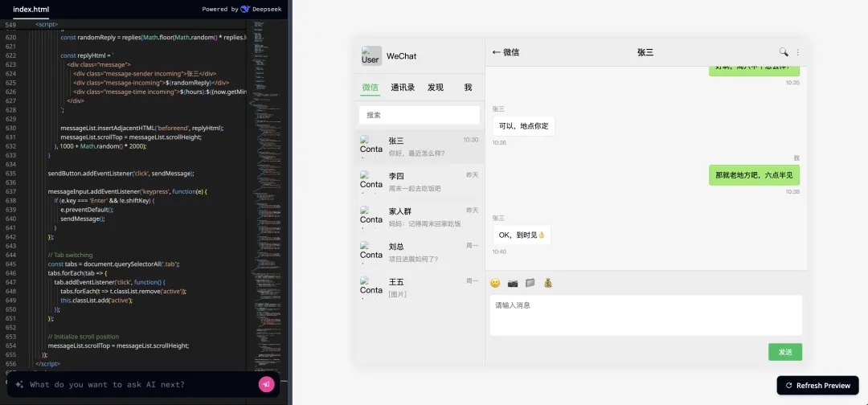868x405 pixels.
Task: Click the '// Initialize scroll position' comment line
Action: (x=83, y=337)
